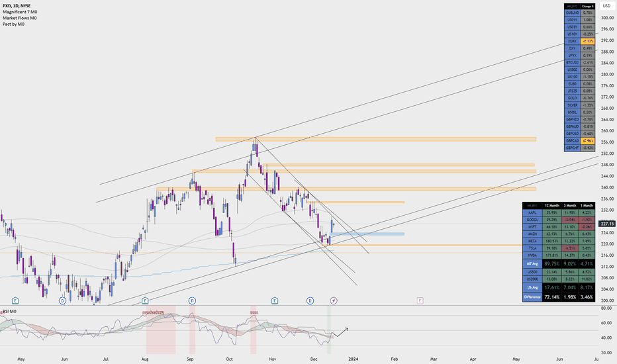Click the earnings marker at early May 2023
The width and height of the screenshot is (617, 364).
[15, 300]
